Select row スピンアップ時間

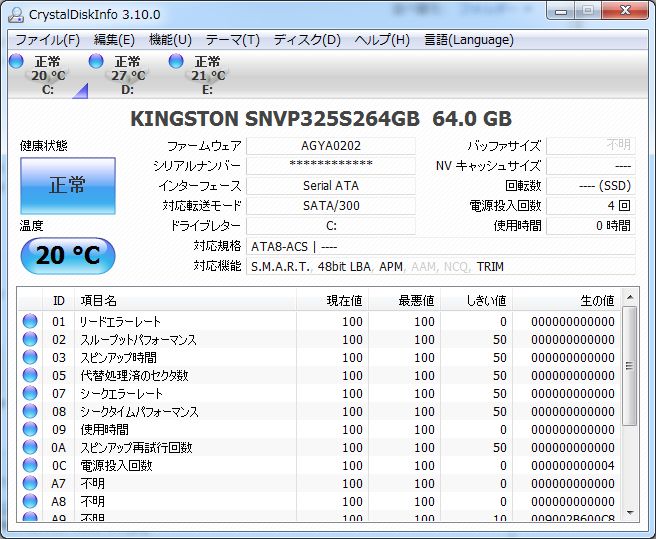pos(320,357)
